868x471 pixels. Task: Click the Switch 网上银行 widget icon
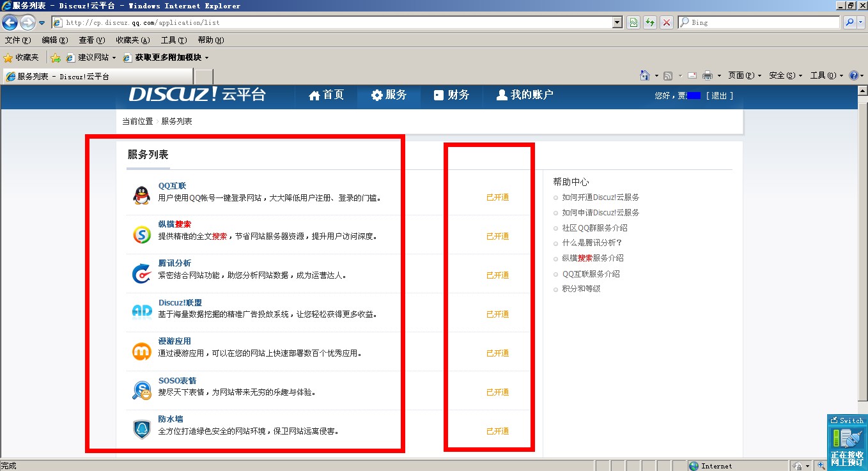click(847, 442)
